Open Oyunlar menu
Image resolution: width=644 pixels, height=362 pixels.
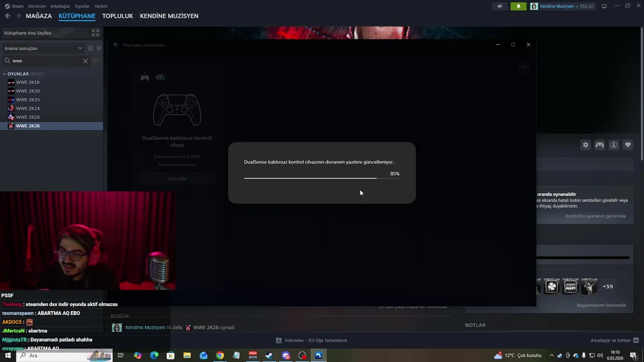[83, 6]
